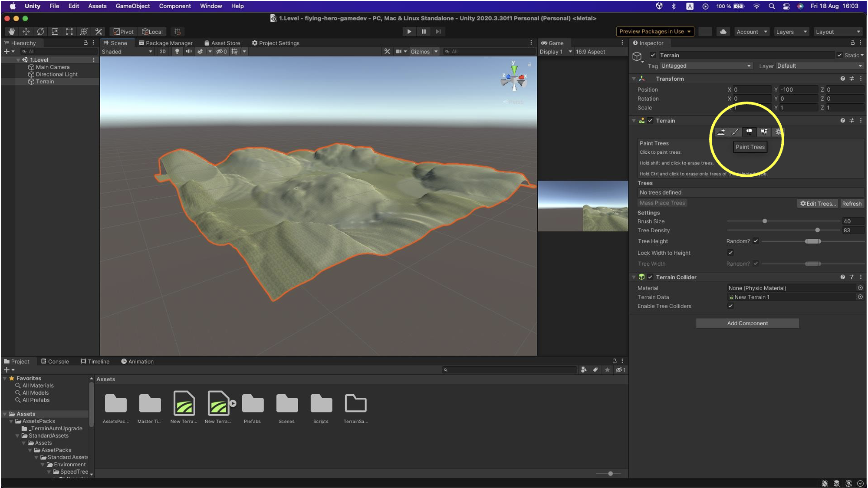Collapse the Transform component

634,79
